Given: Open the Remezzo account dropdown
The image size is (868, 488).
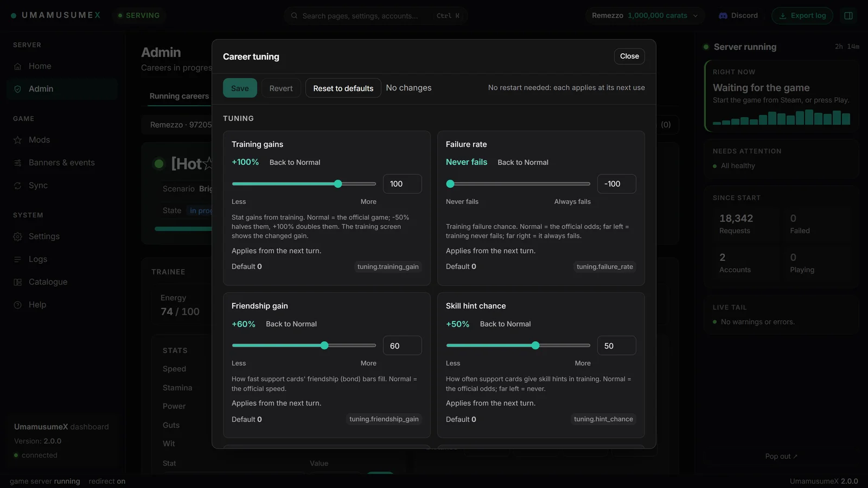Looking at the screenshot, I should (x=645, y=16).
